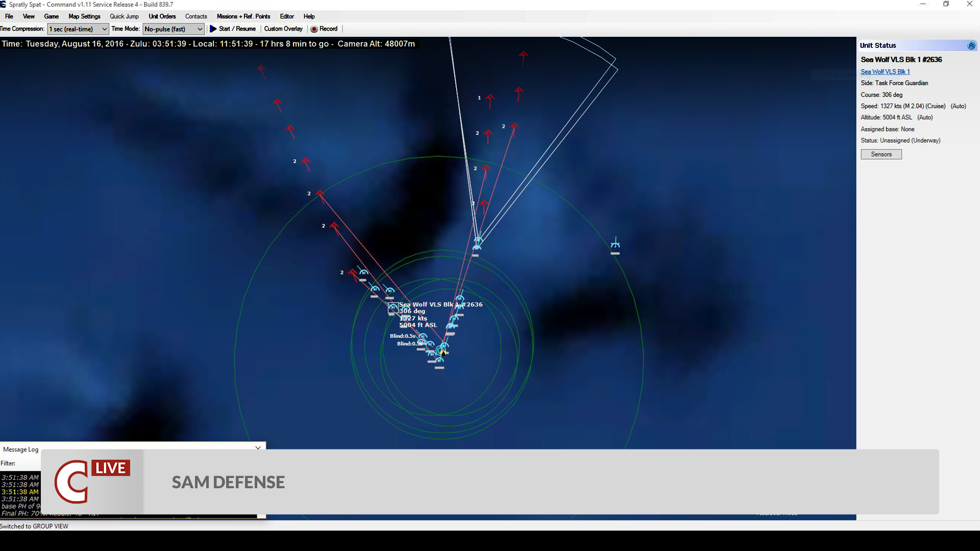Viewport: 980px width, 551px height.
Task: Click the Start / Resume play triangle icon
Action: point(214,29)
